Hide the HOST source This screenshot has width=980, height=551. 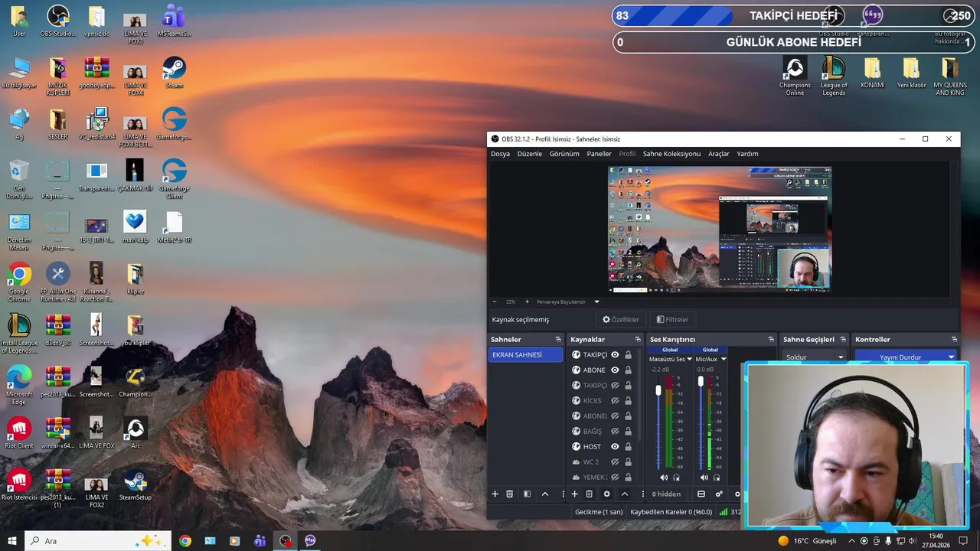[615, 446]
